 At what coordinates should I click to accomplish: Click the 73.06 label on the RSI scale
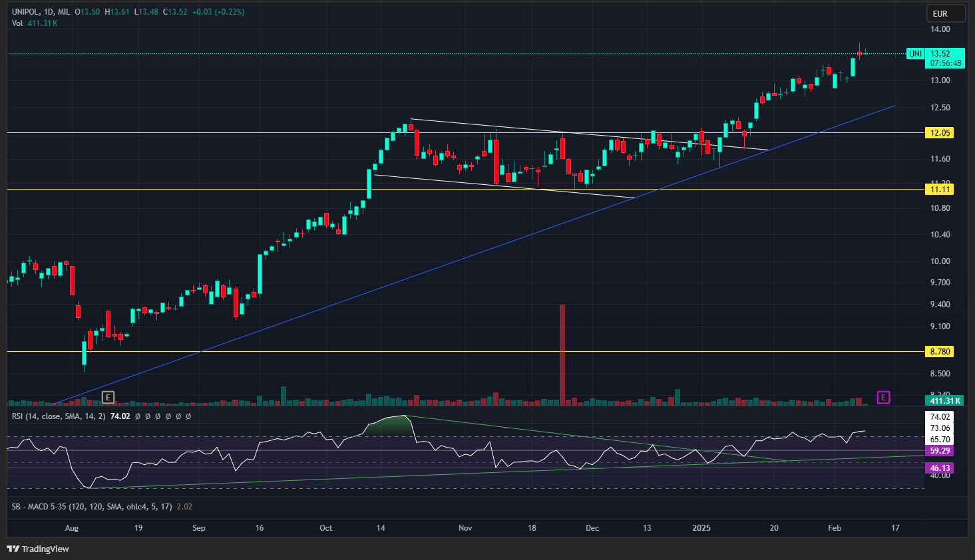(940, 428)
